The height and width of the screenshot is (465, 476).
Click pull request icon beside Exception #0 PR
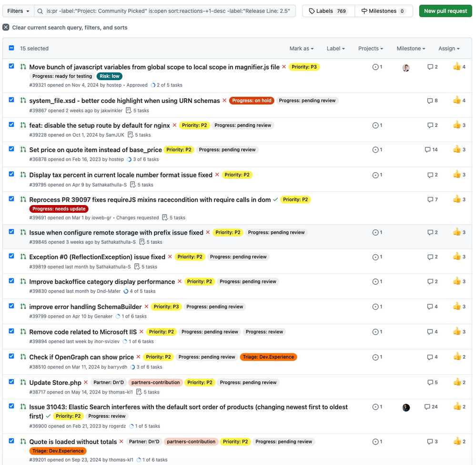(23, 257)
